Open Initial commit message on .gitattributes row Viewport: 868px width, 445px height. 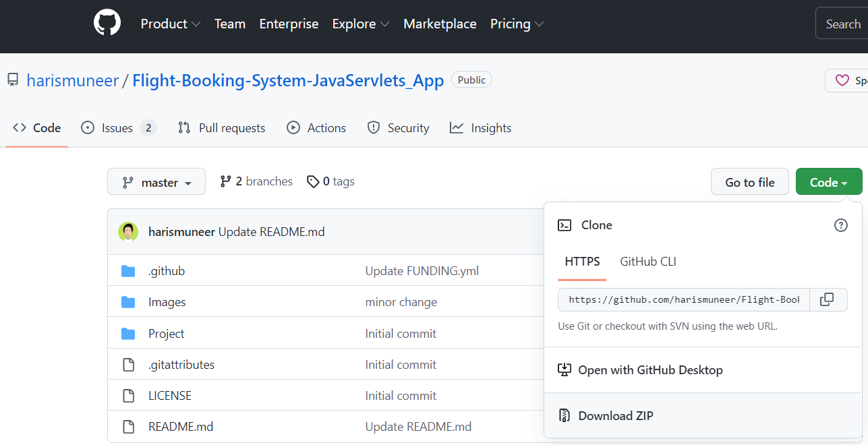click(x=401, y=365)
